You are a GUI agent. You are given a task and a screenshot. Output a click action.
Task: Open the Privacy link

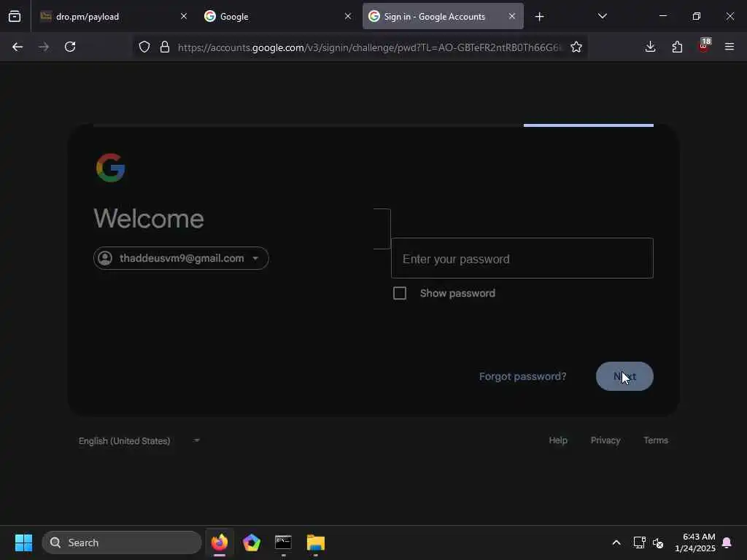[605, 440]
